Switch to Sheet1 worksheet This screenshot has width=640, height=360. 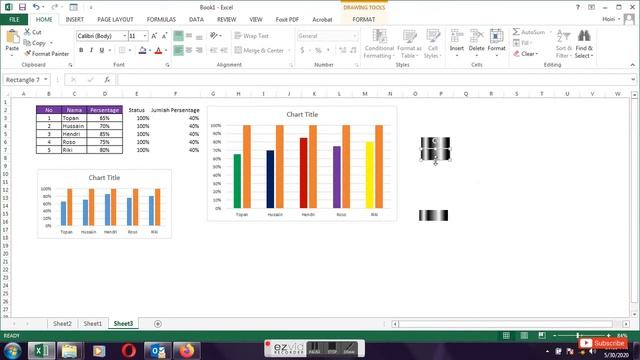tap(93, 323)
